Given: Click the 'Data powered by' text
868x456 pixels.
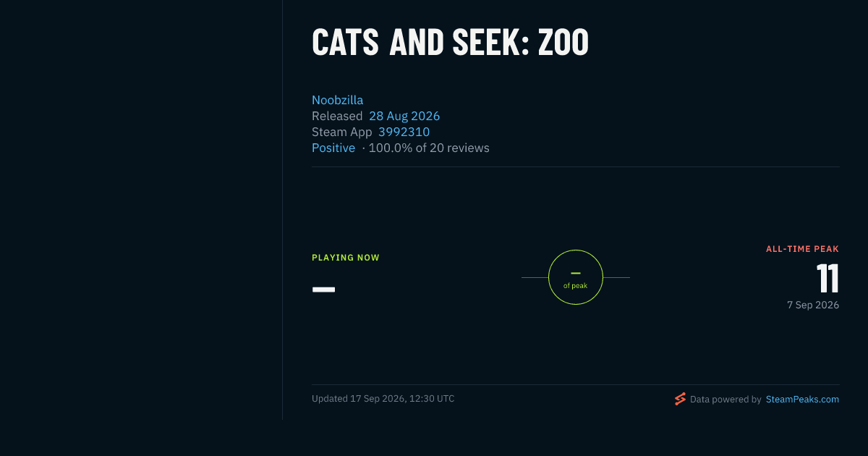Looking at the screenshot, I should pos(726,399).
